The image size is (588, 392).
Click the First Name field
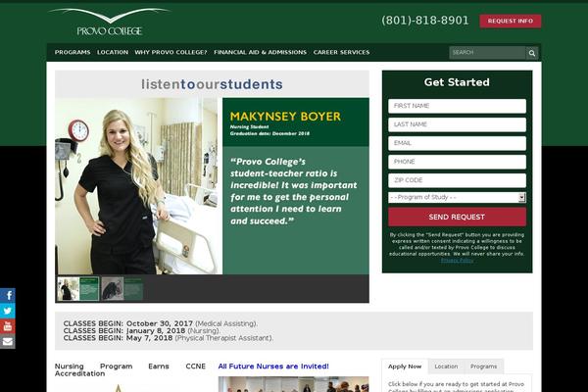click(x=457, y=106)
